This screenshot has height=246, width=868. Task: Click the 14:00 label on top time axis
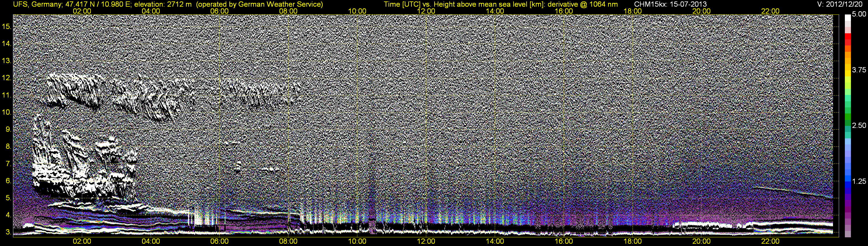[495, 11]
